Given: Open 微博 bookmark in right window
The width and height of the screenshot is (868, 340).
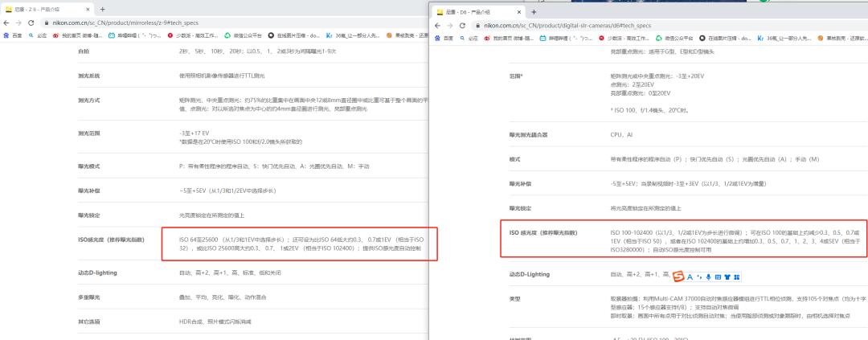Looking at the screenshot, I should (x=508, y=39).
